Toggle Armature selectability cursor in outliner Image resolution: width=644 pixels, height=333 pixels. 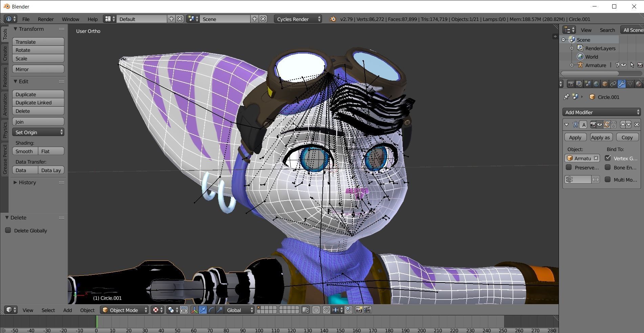point(632,65)
